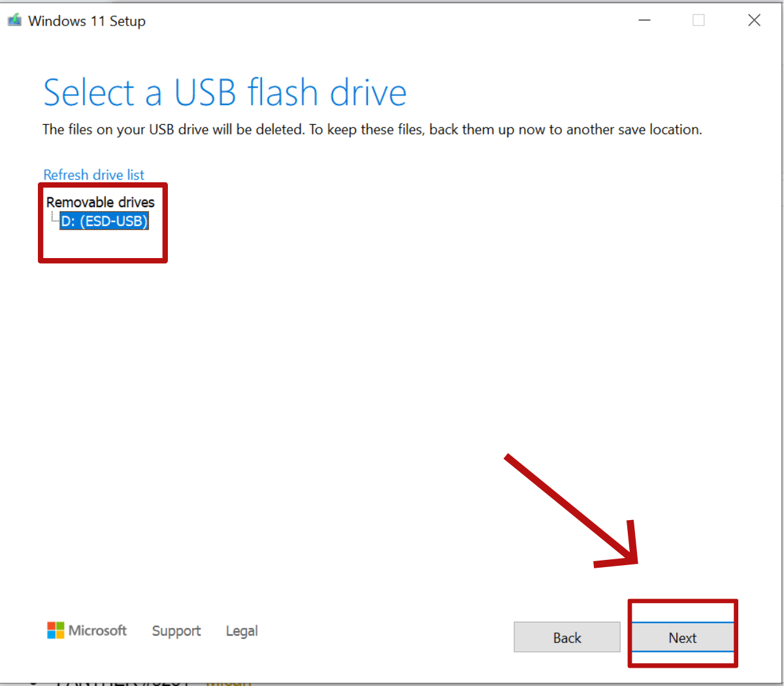The image size is (784, 686).
Task: Click the greyed-out maximize button
Action: 698,20
